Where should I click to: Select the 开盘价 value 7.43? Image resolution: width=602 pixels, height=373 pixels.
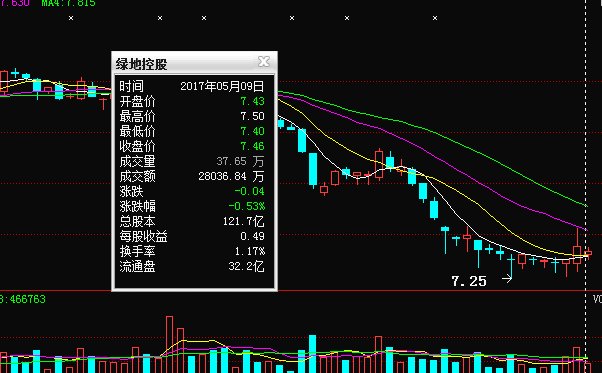(252, 101)
